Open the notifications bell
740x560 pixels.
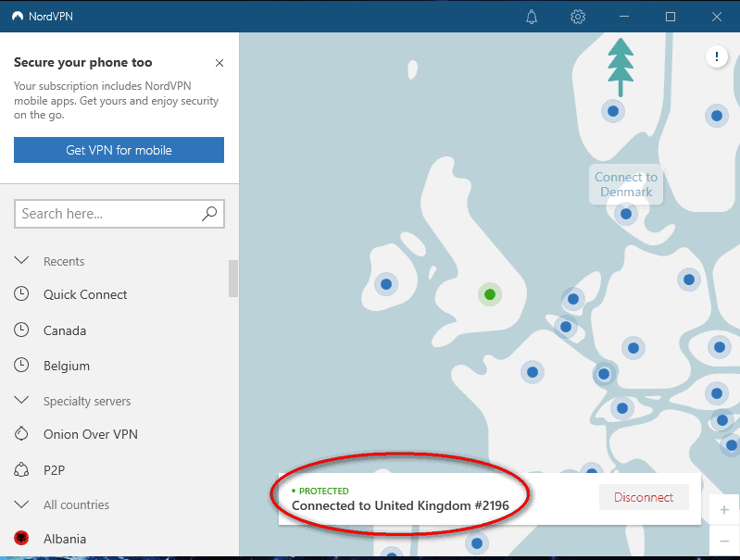coord(532,17)
